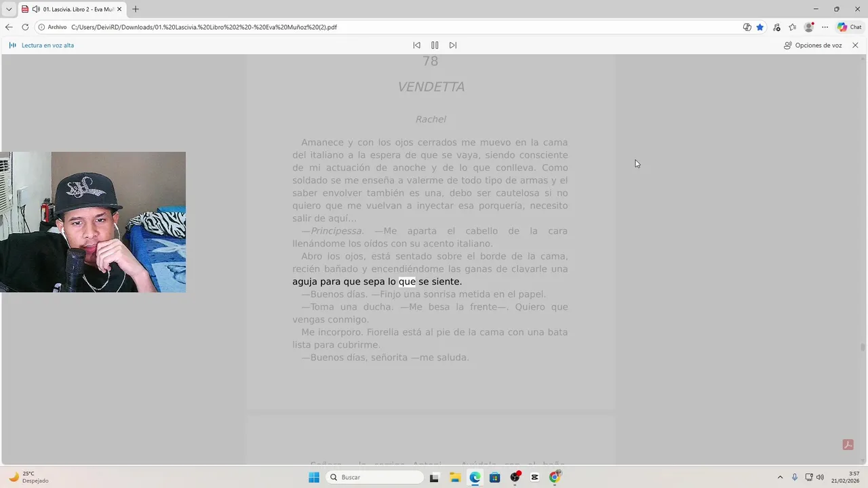Image resolution: width=868 pixels, height=488 pixels.
Task: Open volume control tray icon
Action: click(821, 477)
